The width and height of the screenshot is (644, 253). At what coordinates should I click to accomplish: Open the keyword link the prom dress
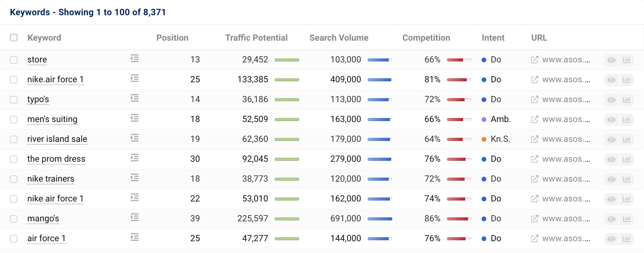click(56, 159)
